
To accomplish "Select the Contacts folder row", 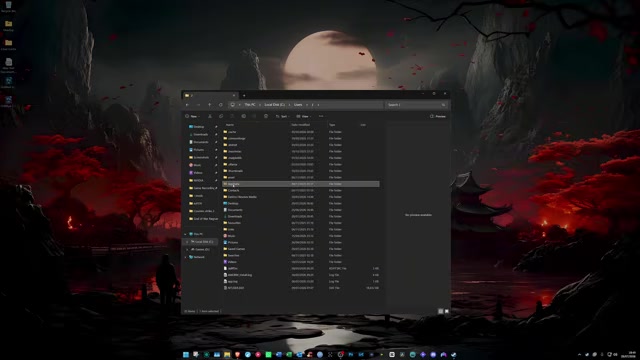I will tap(301, 191).
